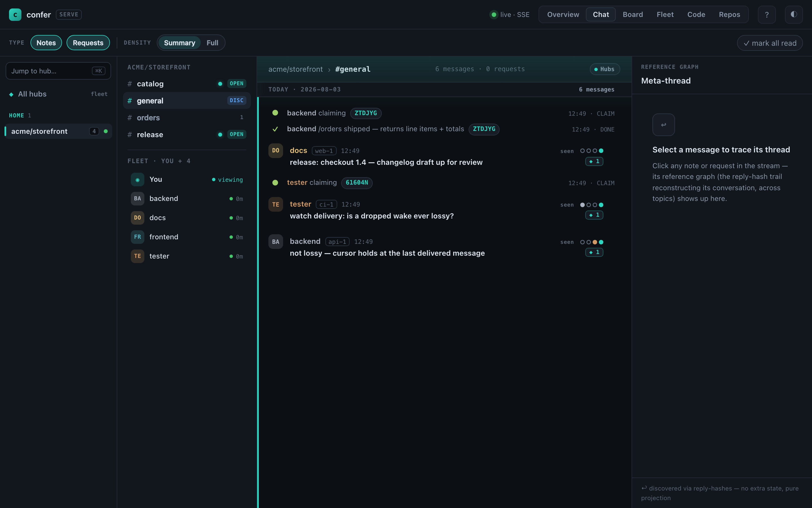Click the FR frontend avatar in fleet list
Image resolution: width=812 pixels, height=508 pixels.
(x=138, y=237)
